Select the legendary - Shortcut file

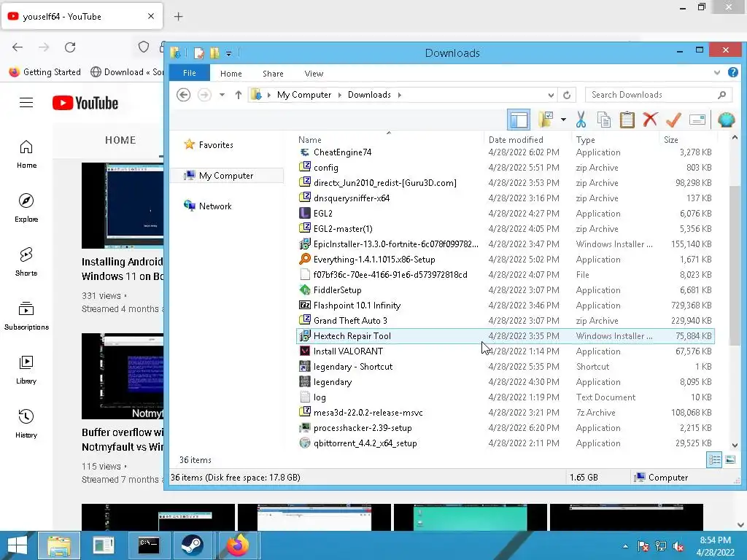505,367
